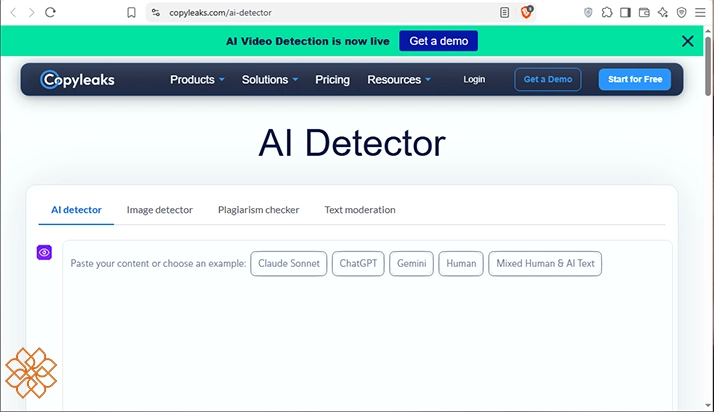Open VPN shield icon in toolbar
The height and width of the screenshot is (412, 714).
(x=588, y=13)
